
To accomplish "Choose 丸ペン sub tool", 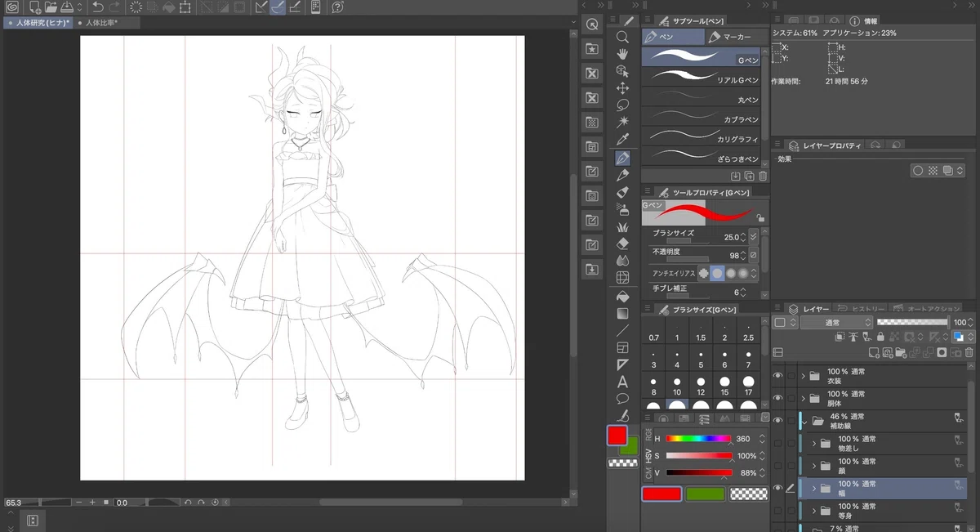I will 702,96.
